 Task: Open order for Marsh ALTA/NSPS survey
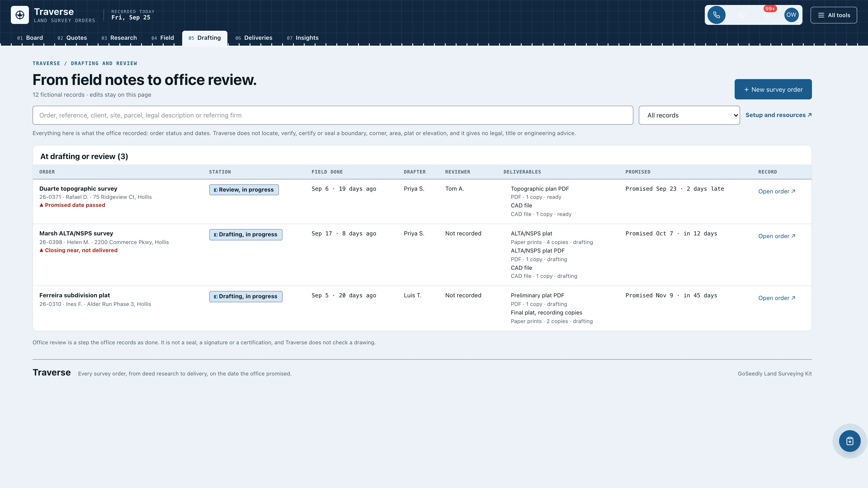[777, 236]
